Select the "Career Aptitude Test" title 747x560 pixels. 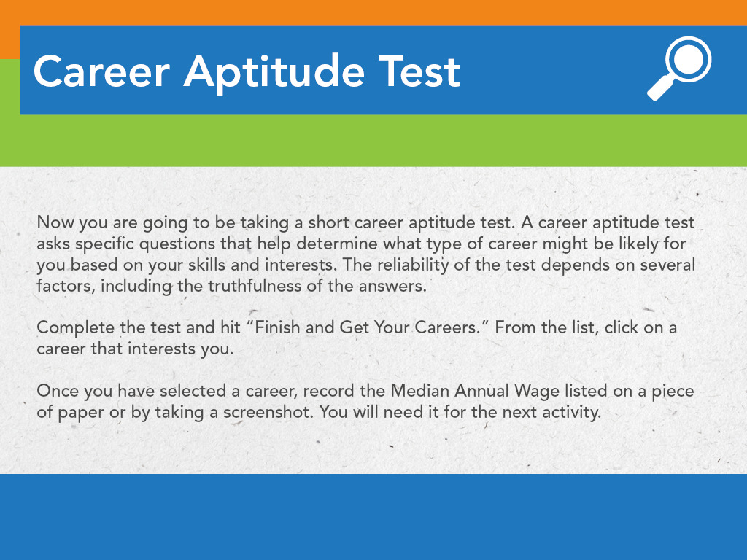click(247, 72)
